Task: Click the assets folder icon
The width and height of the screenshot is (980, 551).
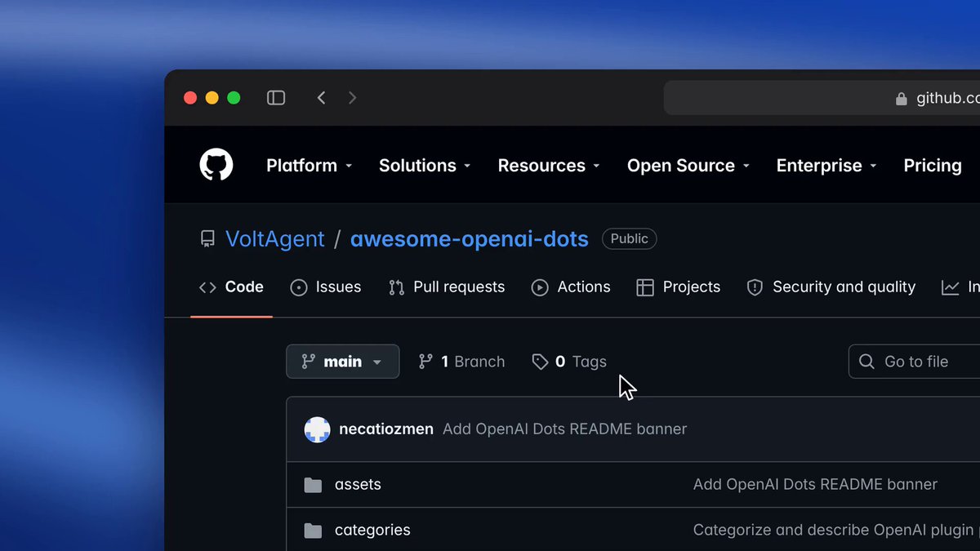Action: tap(313, 485)
